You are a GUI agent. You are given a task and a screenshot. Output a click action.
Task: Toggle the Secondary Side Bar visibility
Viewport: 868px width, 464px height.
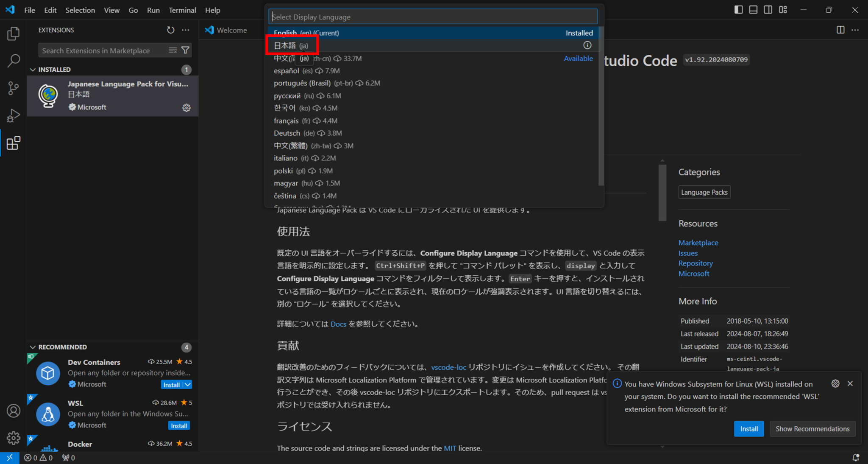tap(768, 9)
